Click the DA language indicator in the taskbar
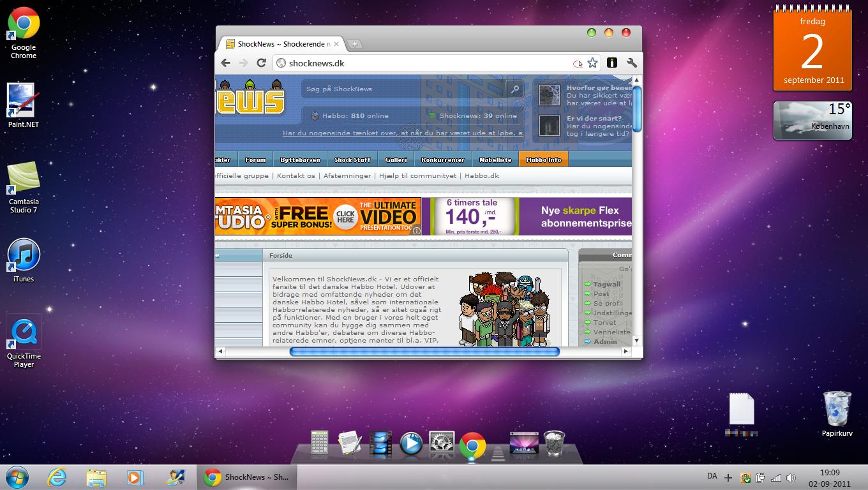This screenshot has width=868, height=490. (x=712, y=476)
